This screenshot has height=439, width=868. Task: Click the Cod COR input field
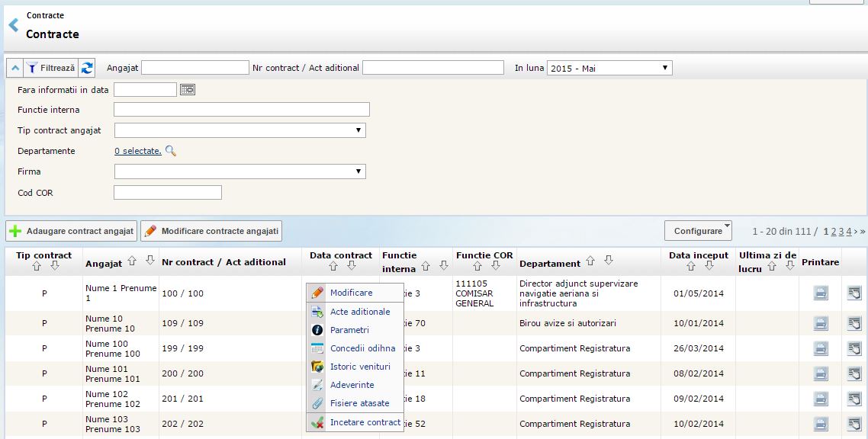(x=167, y=193)
